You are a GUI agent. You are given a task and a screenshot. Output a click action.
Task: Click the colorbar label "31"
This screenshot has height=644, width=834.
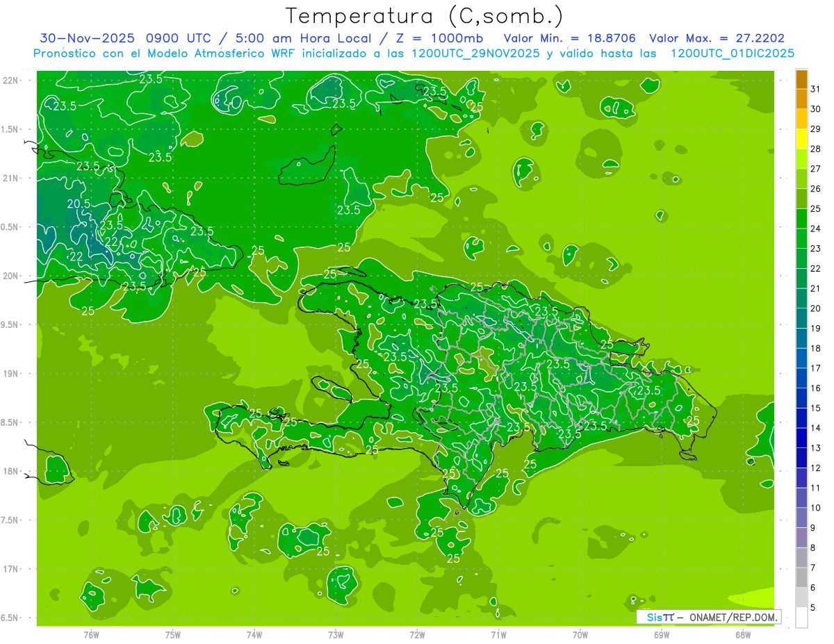click(x=816, y=89)
